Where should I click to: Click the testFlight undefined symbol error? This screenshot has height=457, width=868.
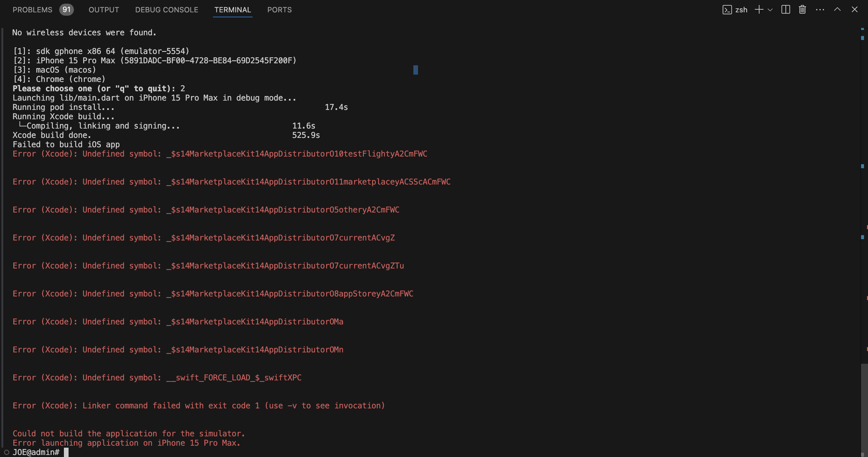coord(220,154)
